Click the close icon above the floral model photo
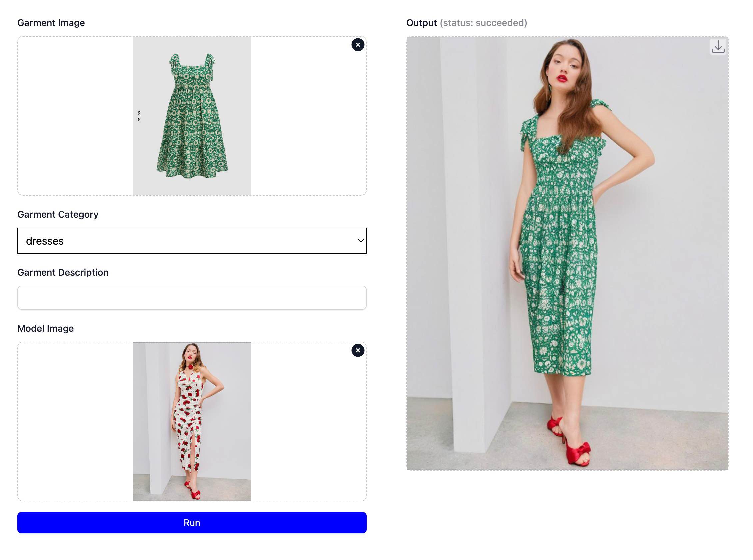 click(x=357, y=351)
